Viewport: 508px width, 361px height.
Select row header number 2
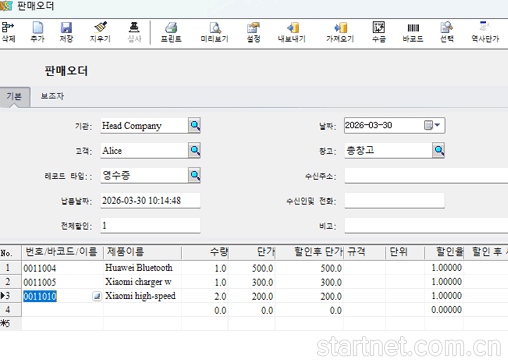click(11, 282)
